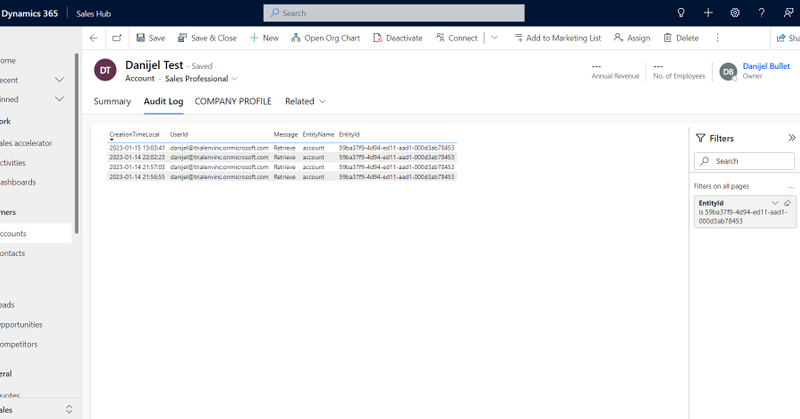
Task: Open Sales Professional form selector dropdown
Action: [201, 79]
